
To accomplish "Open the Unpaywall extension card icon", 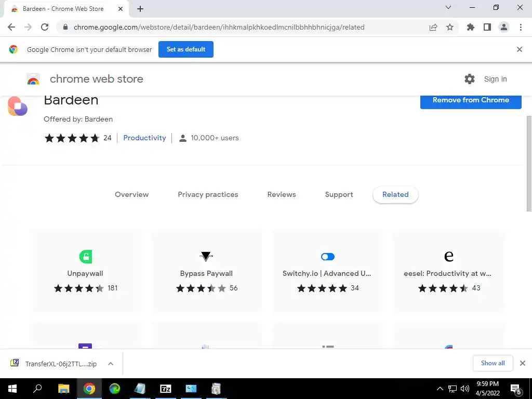I will (x=86, y=257).
